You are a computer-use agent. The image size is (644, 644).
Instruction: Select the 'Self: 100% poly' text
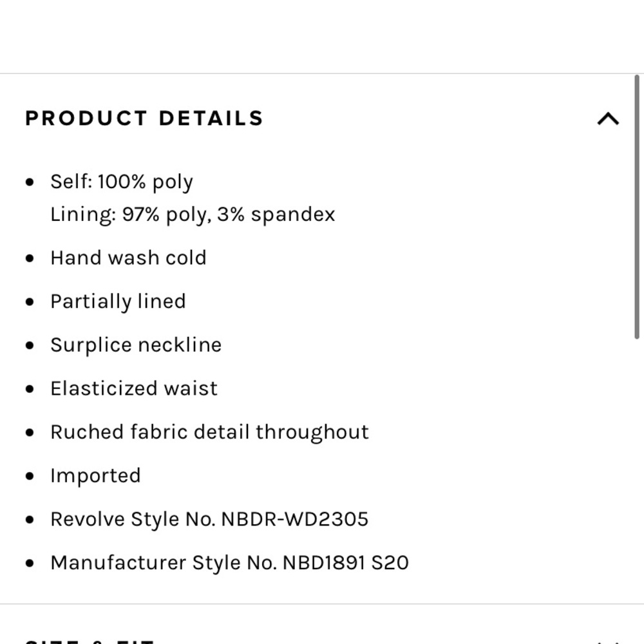tap(122, 182)
